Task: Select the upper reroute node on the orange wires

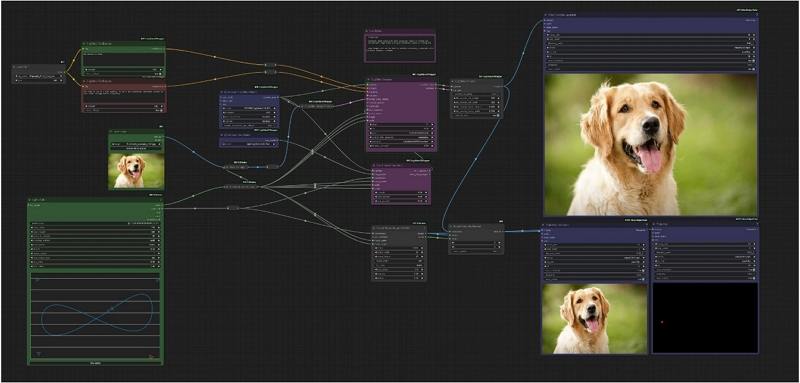Action: (271, 65)
